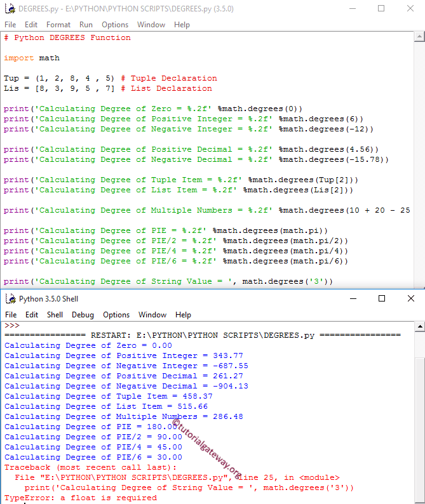The width and height of the screenshot is (425, 504).
Task: Open Window menu in Python Shell window
Action: click(x=152, y=315)
